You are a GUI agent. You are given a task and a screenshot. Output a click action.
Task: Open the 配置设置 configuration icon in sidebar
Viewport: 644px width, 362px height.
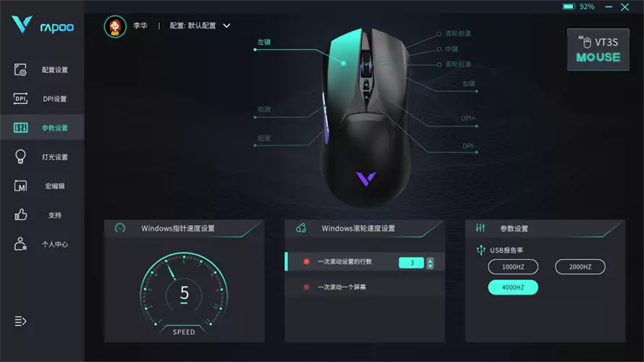click(x=20, y=70)
